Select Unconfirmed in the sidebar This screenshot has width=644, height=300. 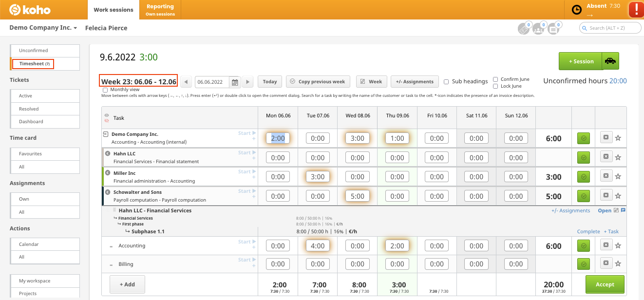(45, 51)
